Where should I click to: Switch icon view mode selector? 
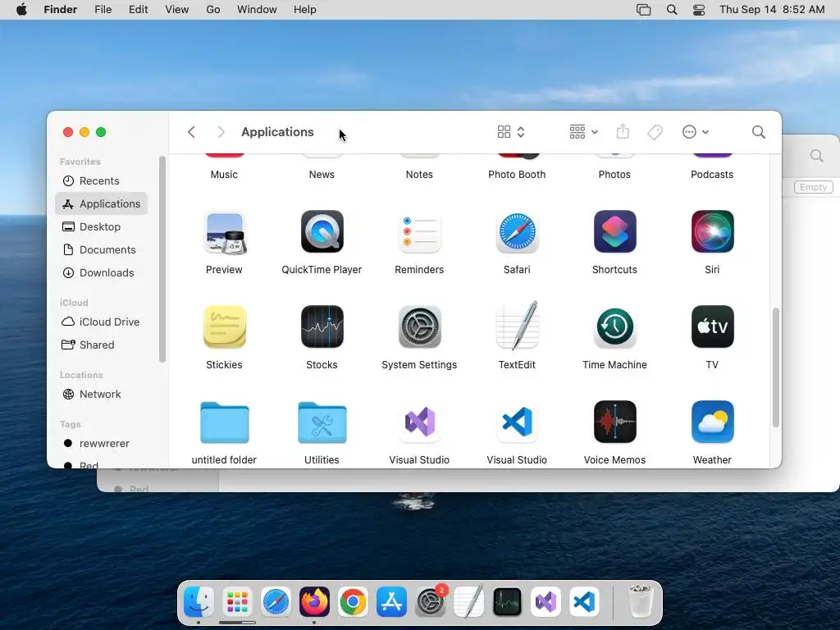click(511, 132)
